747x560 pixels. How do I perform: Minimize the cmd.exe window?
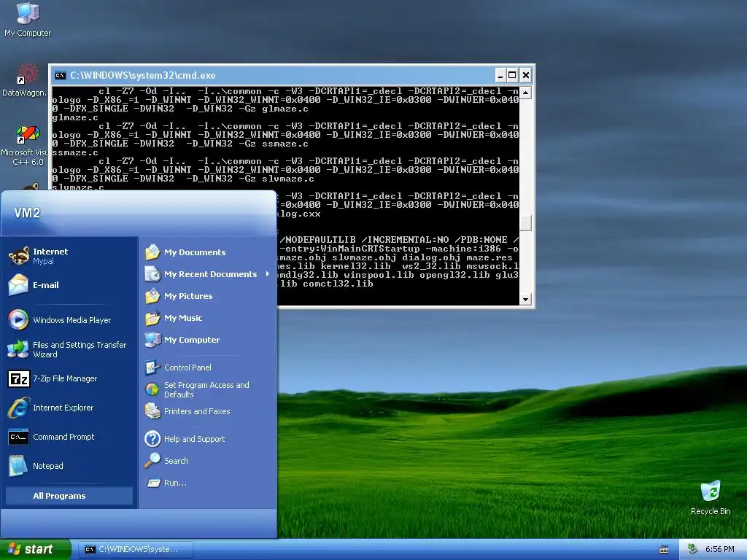tap(500, 75)
